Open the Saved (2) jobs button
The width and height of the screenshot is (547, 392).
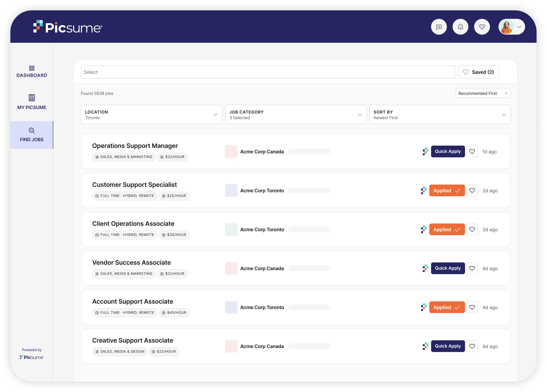(478, 72)
